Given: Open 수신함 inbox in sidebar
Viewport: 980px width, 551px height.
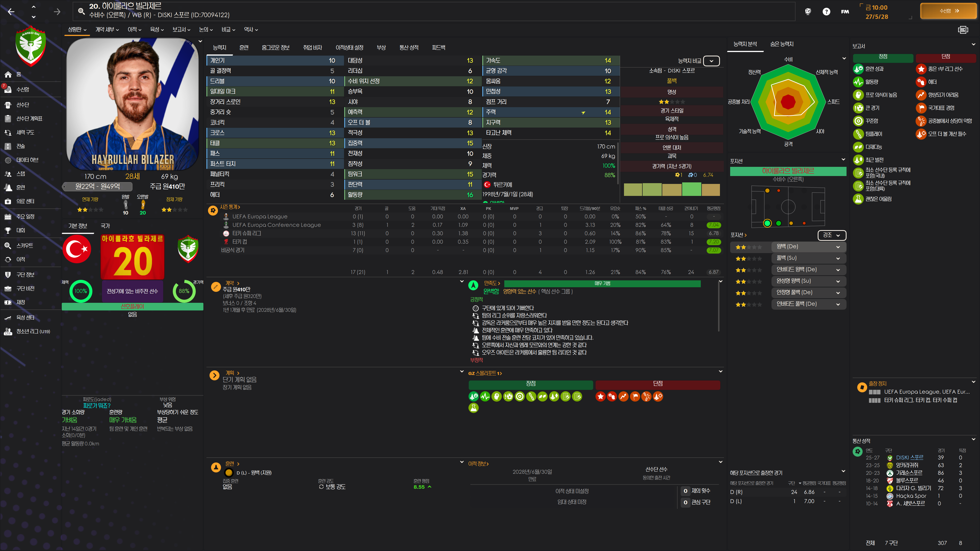Looking at the screenshot, I should tap(22, 90).
